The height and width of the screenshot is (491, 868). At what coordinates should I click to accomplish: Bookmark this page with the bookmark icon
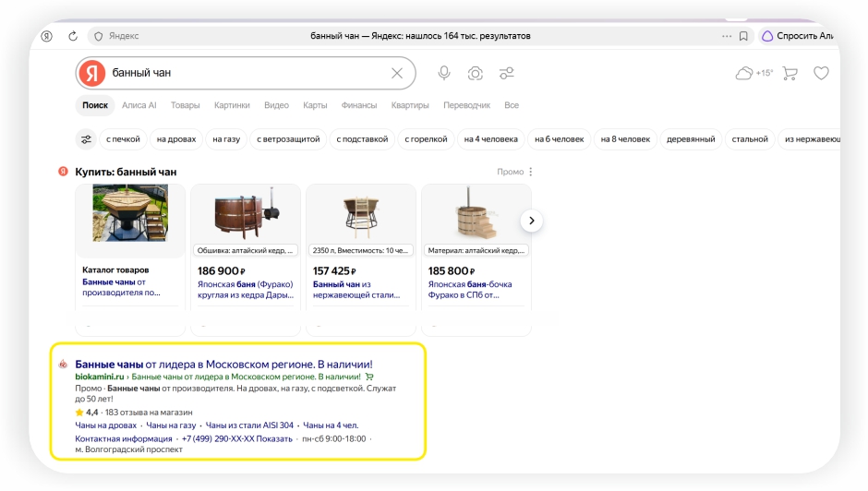tap(743, 36)
